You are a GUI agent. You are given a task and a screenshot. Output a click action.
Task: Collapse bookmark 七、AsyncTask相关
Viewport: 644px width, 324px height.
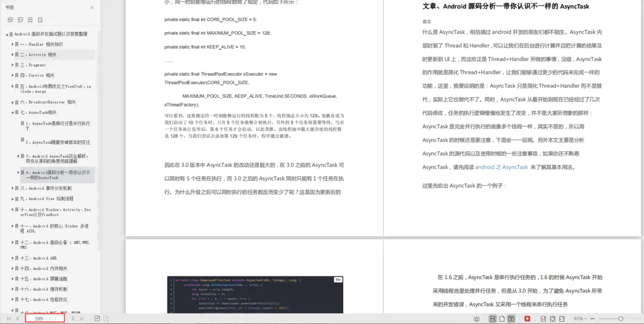click(x=12, y=113)
